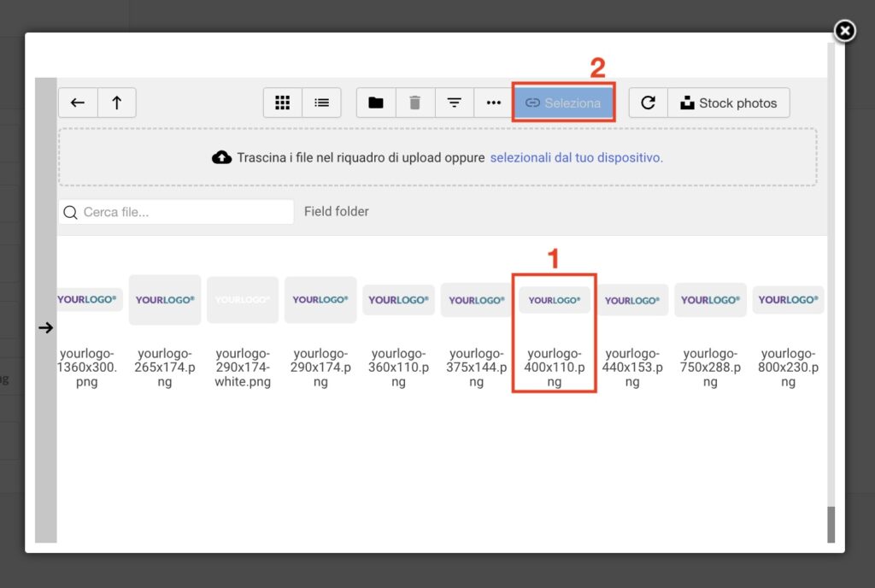This screenshot has width=875, height=588.
Task: Select the yourlogo-265x174.png thumbnail
Action: coord(165,300)
